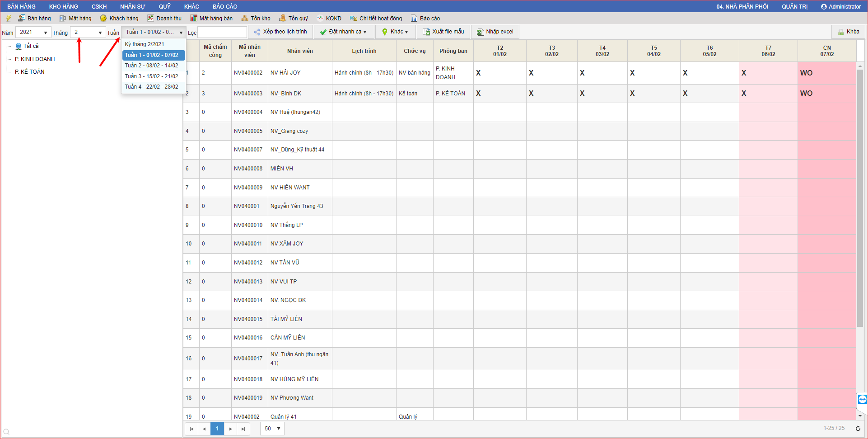Click page number 1 button
The height and width of the screenshot is (439, 868).
click(217, 429)
